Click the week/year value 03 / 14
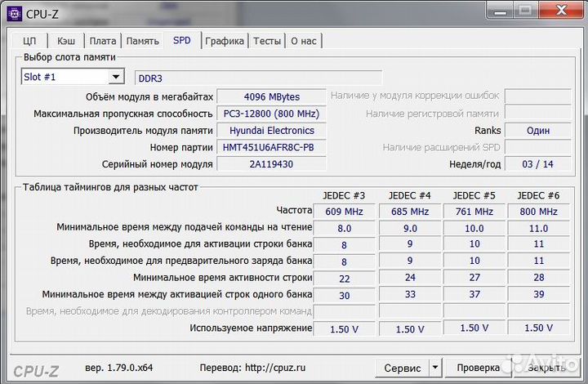Viewport: 588px width, 384px height. point(538,164)
